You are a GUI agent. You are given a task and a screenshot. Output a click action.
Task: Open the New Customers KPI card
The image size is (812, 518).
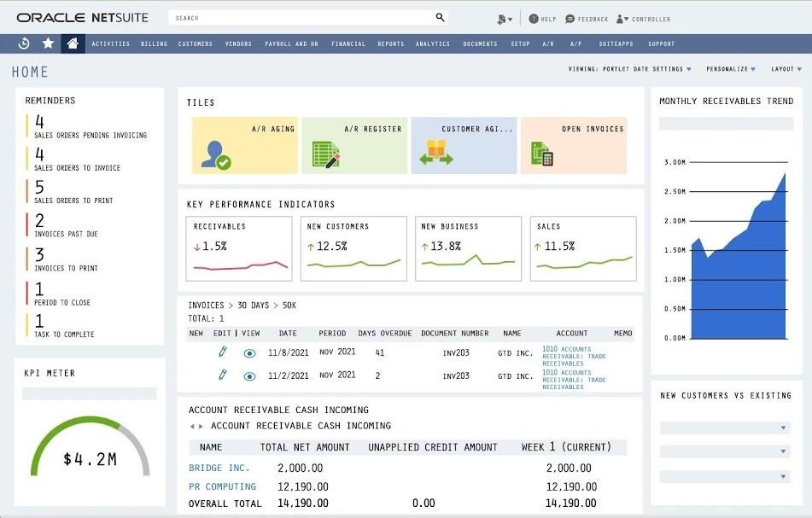(x=353, y=249)
